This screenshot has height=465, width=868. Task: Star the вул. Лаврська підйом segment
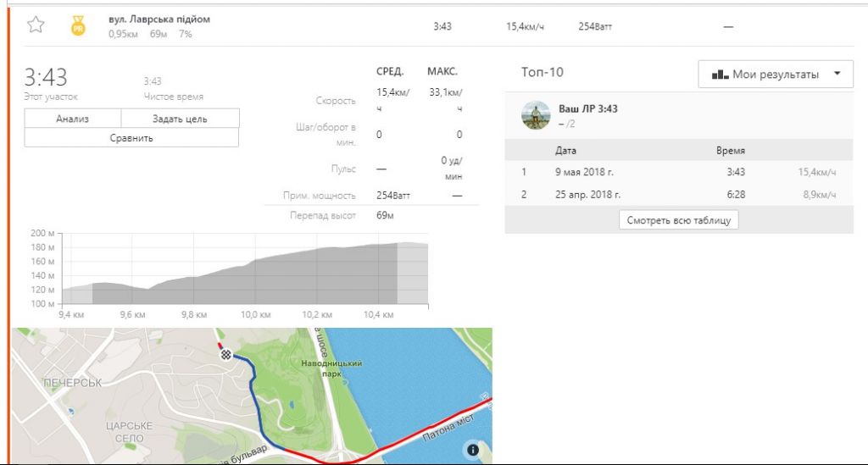pos(35,25)
